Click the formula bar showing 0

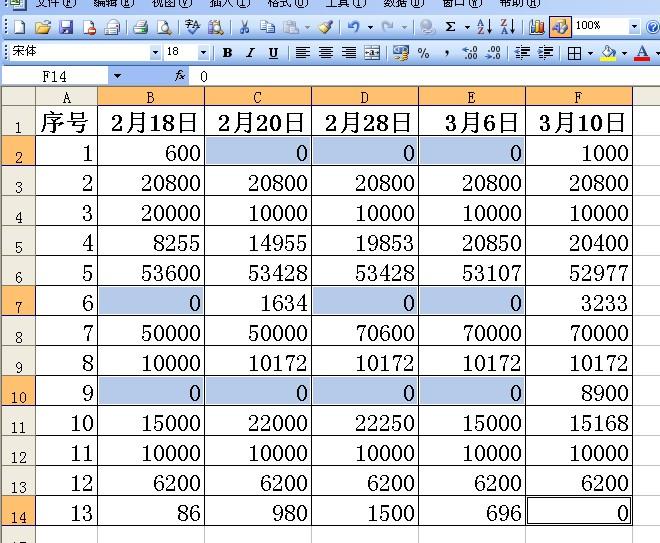[x=424, y=77]
